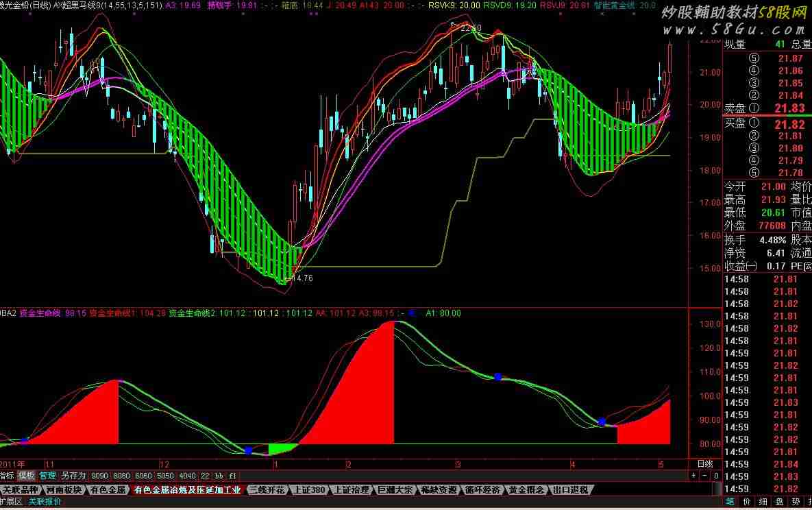This screenshot has height=510, width=812.
Task: Open the 势 tab at bottom right
Action: (x=796, y=502)
